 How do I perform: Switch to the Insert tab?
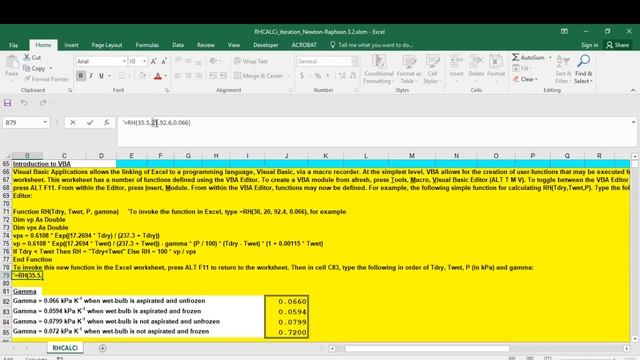coord(71,45)
